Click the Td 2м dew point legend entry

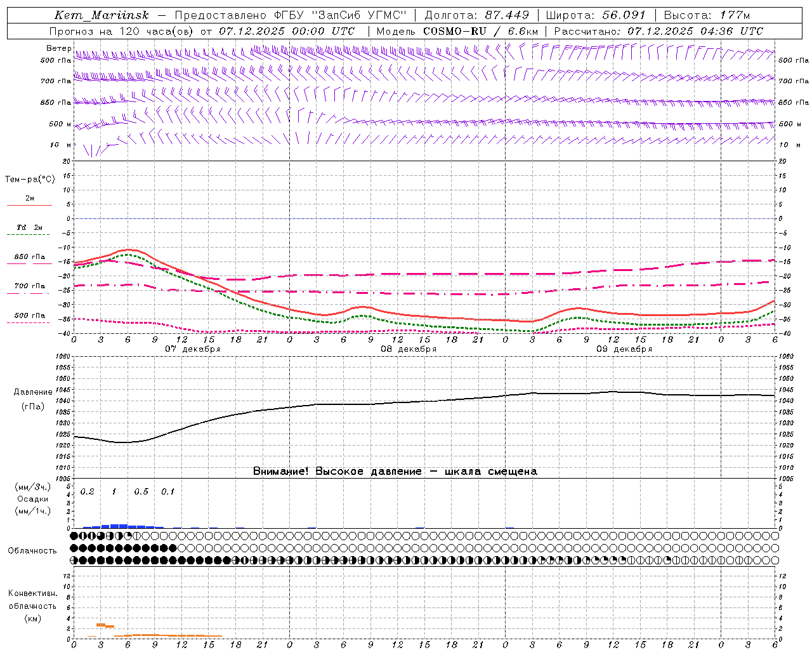pos(29,230)
